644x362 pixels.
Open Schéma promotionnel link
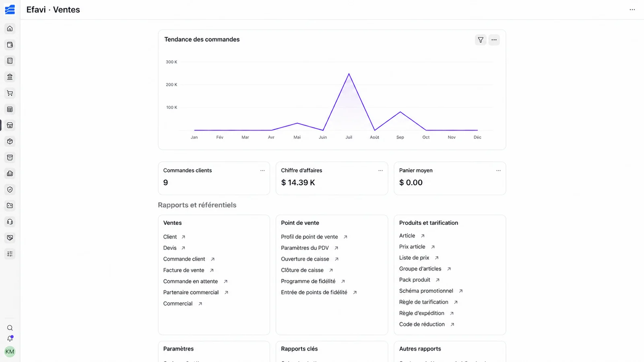pos(431,291)
